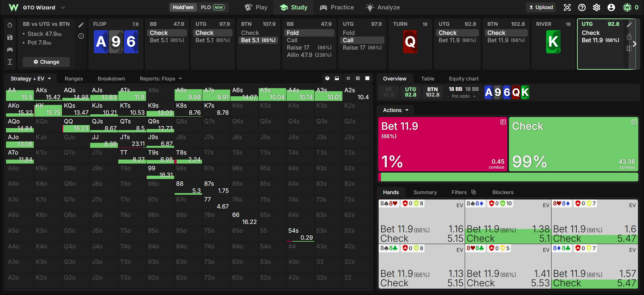Viewport: 644px width, 295px height.
Task: Click the save floppy disk icon
Action: pos(10,38)
